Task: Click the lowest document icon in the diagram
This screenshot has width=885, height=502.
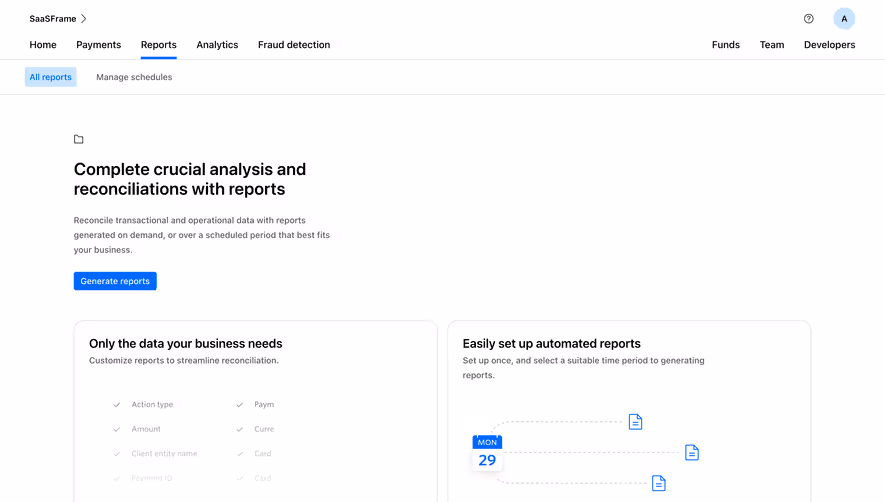Action: coord(658,483)
